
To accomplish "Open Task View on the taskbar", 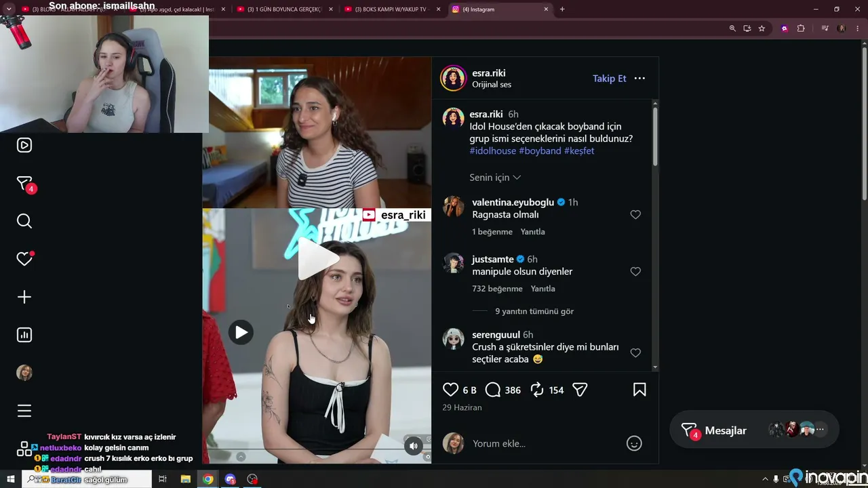I will click(x=163, y=479).
